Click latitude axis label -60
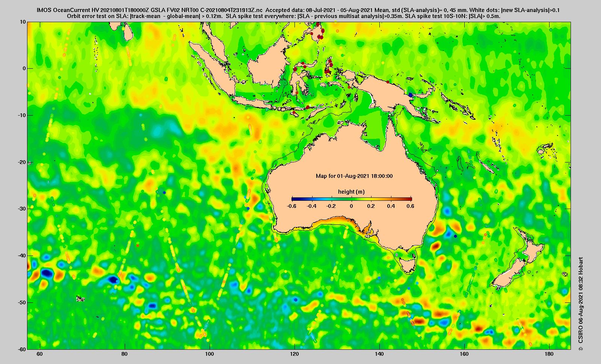The image size is (601, 364). coord(22,349)
